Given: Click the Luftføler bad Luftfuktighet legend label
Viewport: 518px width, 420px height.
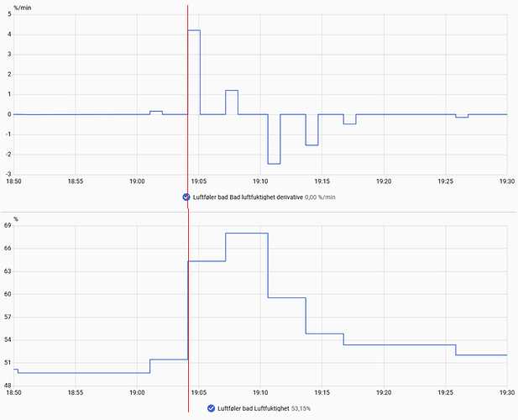Looking at the screenshot, I should (253, 408).
